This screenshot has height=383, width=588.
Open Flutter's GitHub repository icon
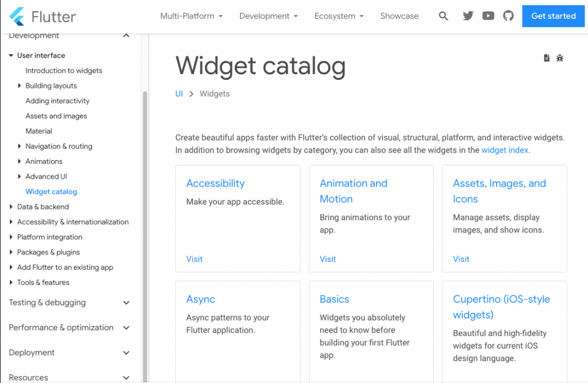(508, 16)
